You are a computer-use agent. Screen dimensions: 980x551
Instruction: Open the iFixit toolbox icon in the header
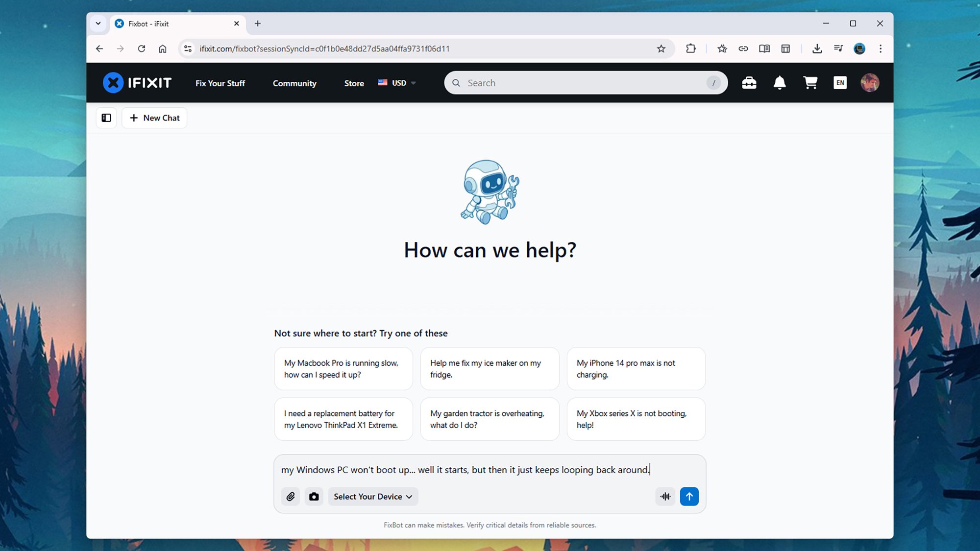[x=749, y=82]
